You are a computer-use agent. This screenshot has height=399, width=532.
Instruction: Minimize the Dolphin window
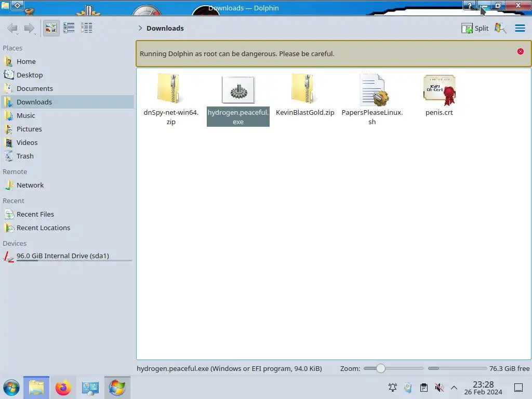(x=484, y=5)
